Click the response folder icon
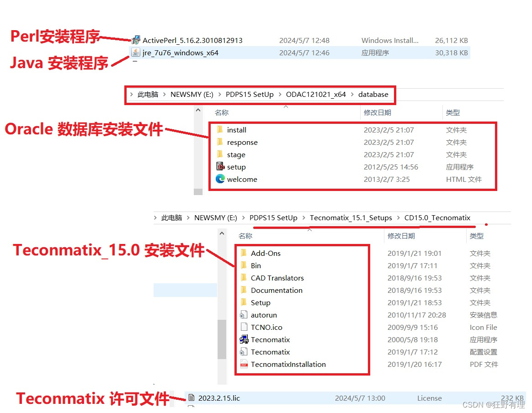The image size is (532, 413). click(220, 142)
